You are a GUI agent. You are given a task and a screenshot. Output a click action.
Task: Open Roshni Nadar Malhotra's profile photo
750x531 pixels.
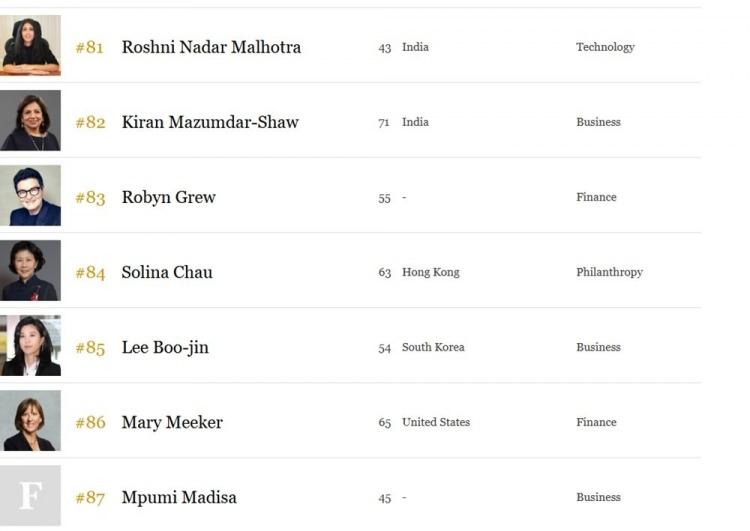(30, 45)
